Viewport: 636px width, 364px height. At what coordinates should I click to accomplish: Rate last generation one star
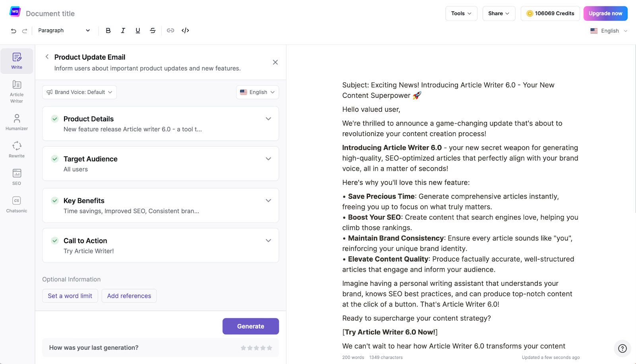click(243, 348)
